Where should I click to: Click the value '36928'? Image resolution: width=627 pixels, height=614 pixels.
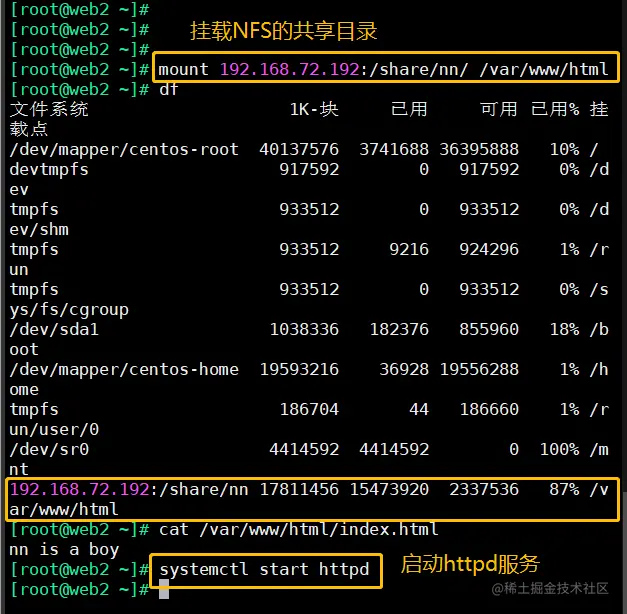tap(404, 370)
